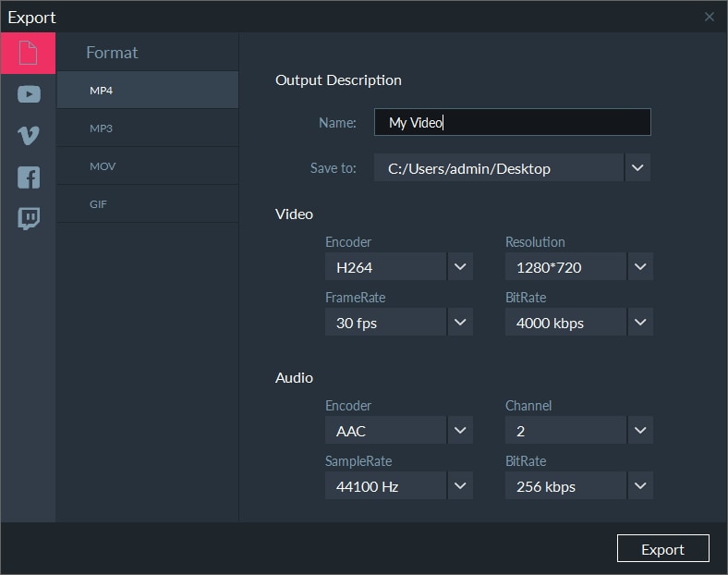Open the FrameRate 30 fps dropdown
728x575 pixels.
[460, 323]
